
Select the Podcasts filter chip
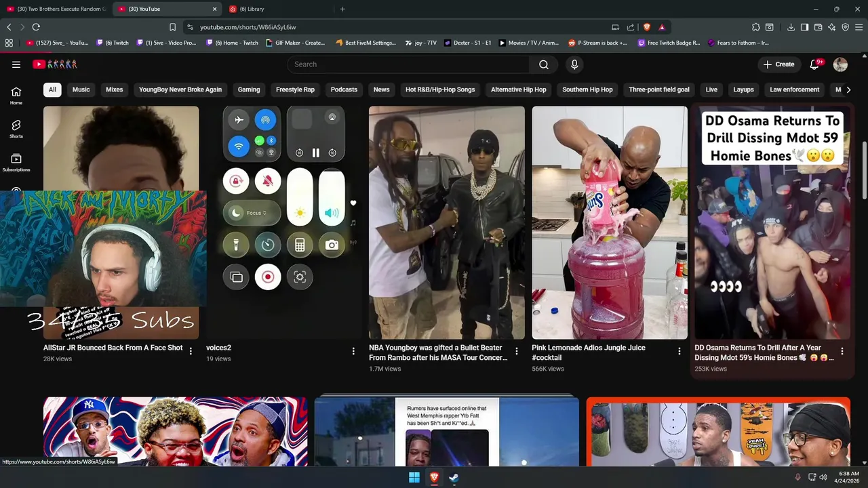pos(344,89)
